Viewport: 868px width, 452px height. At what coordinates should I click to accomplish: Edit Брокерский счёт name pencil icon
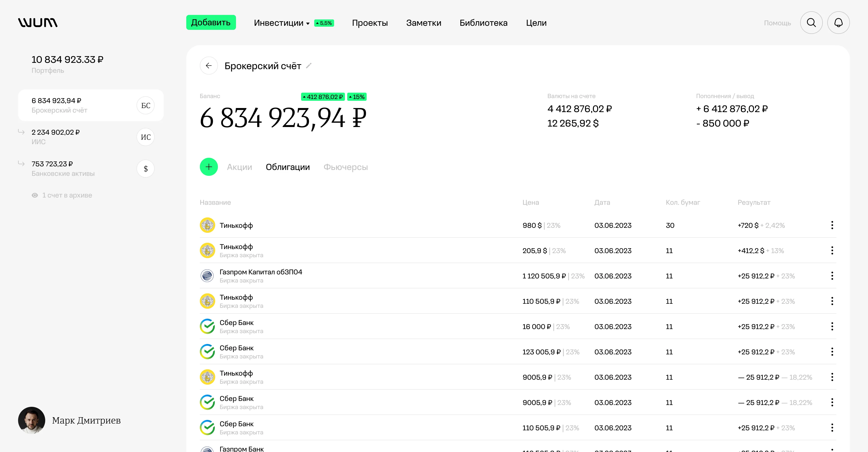[309, 66]
